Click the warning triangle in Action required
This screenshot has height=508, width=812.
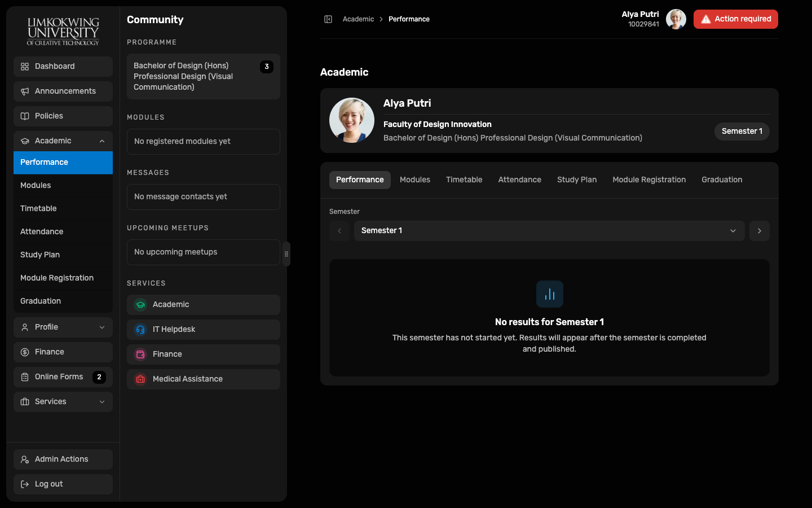pyautogui.click(x=705, y=19)
